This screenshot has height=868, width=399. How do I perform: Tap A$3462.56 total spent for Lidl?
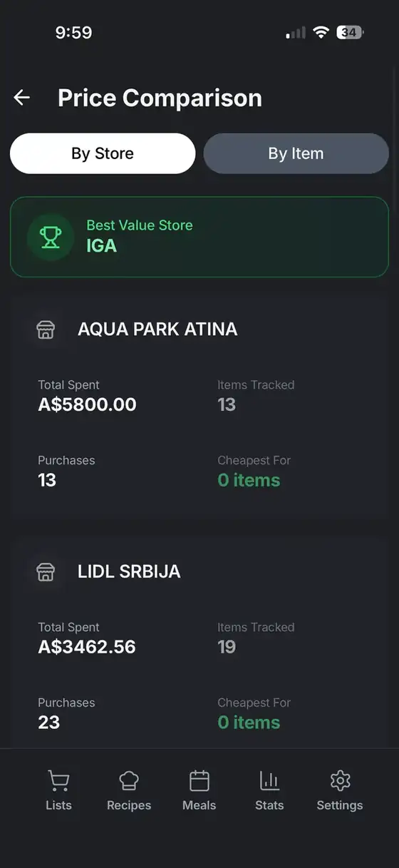click(x=87, y=648)
